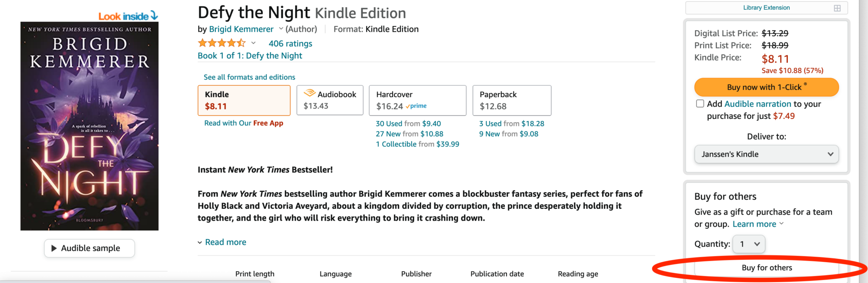Click See all formats and editions
868x283 pixels.
(249, 77)
